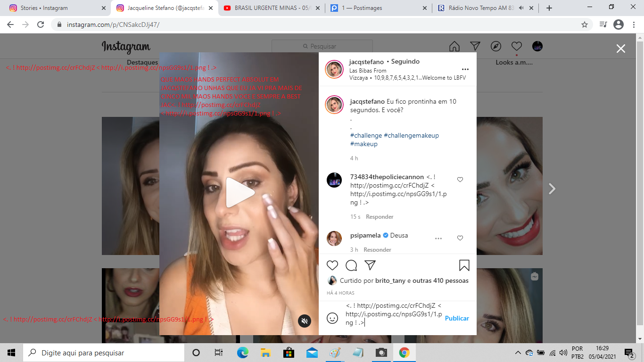Switch to BRASIL URGENTE MINAS tab
This screenshot has width=644, height=362.
point(271,8)
